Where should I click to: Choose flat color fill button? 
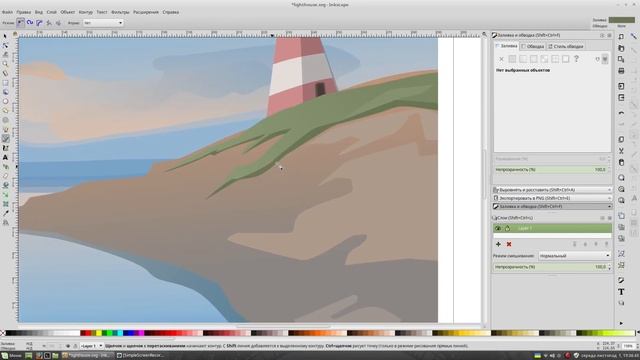tap(512, 59)
